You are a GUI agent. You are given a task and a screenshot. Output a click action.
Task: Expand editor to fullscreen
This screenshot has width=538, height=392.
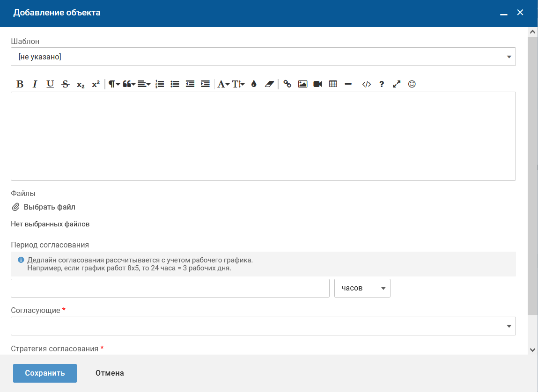[397, 84]
